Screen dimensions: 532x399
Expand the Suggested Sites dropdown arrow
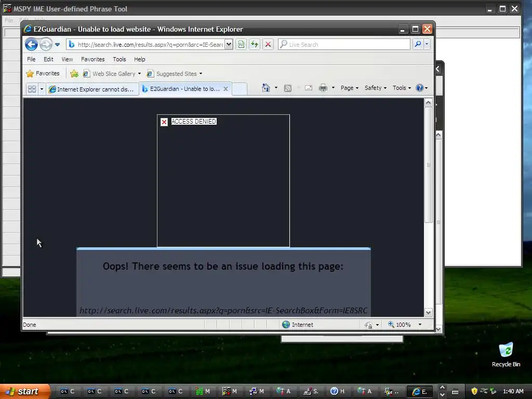(x=201, y=74)
